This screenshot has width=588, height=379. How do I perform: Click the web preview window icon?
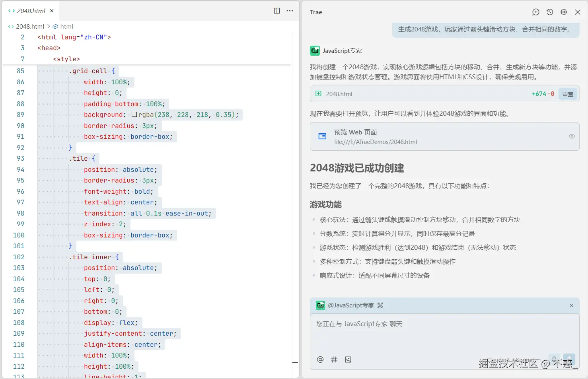click(322, 136)
